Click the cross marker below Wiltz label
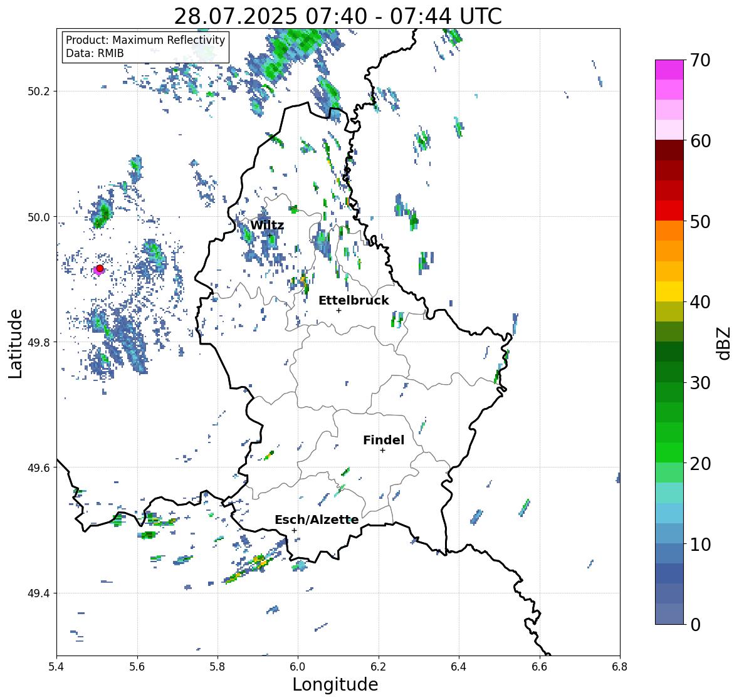Image resolution: width=739 pixels, height=700 pixels. pos(270,236)
